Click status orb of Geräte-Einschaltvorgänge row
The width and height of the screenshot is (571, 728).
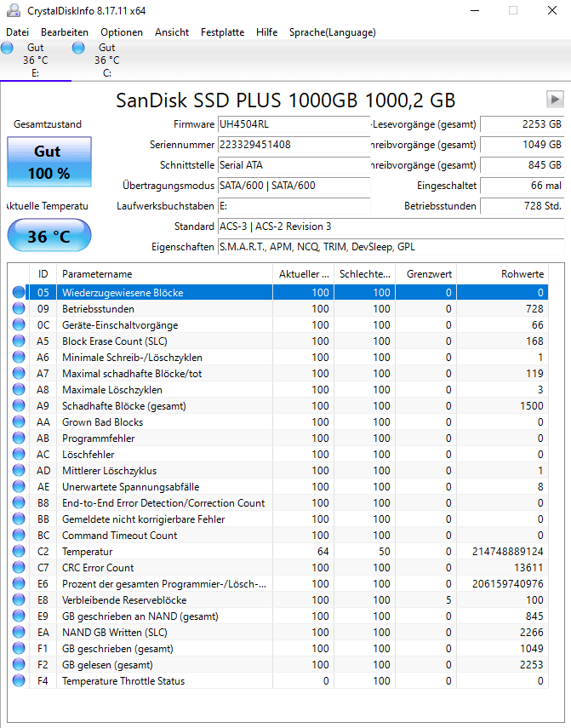[19, 324]
